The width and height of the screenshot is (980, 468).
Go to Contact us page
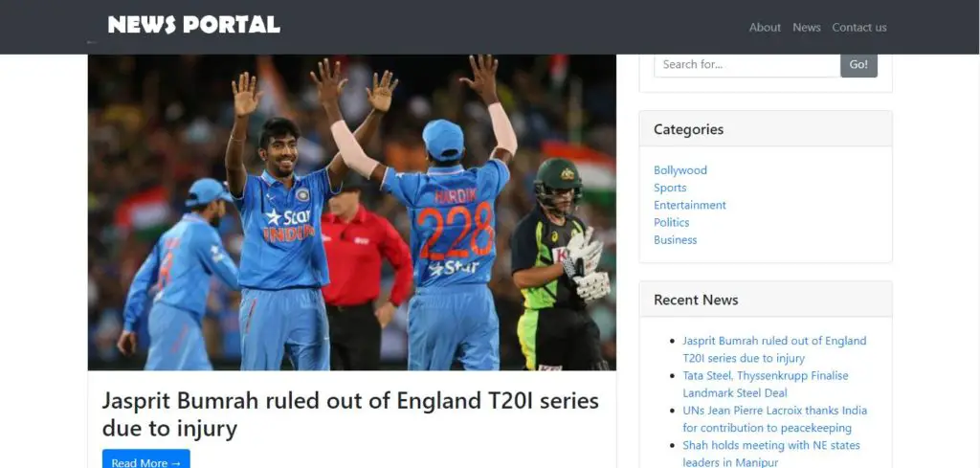point(858,28)
